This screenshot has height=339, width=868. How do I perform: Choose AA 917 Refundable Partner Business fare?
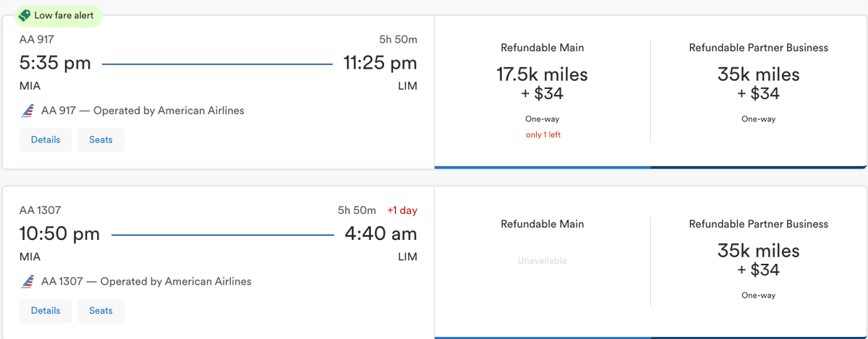pos(759,91)
